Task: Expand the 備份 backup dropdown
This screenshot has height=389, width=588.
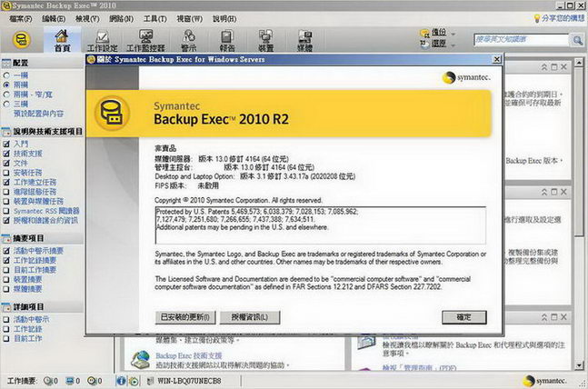Action: click(454, 34)
